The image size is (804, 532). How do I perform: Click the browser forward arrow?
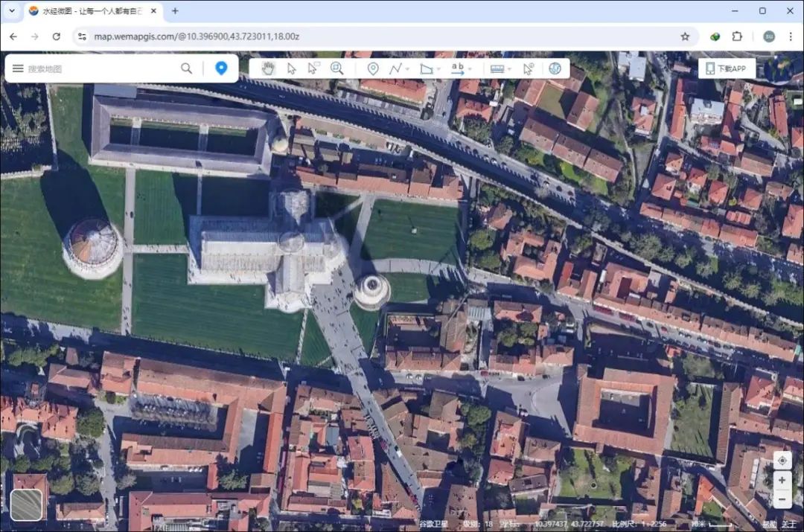(x=35, y=36)
